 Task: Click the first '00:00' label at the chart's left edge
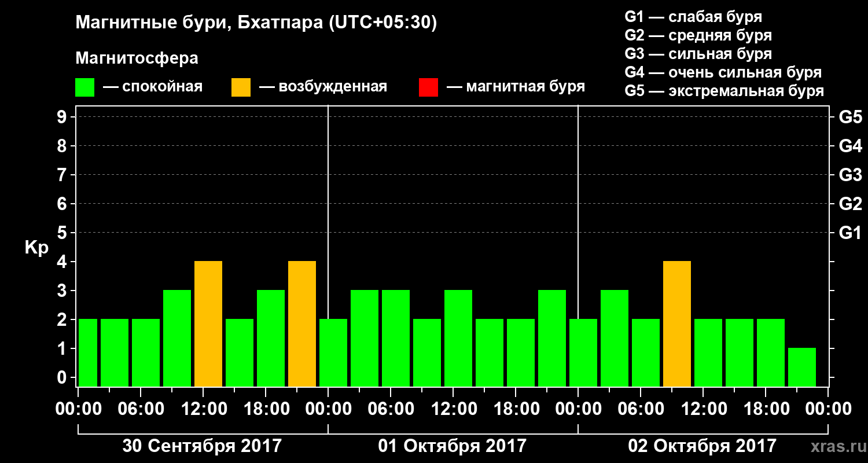click(78, 409)
